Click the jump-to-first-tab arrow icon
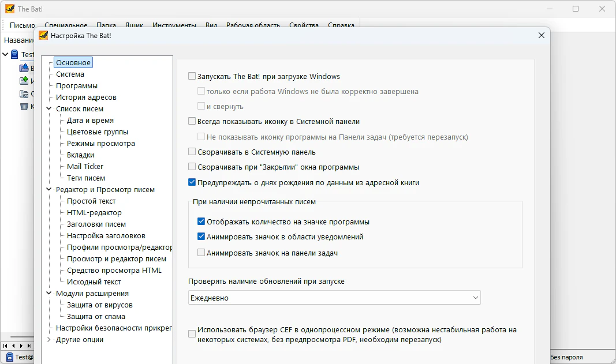616x364 pixels. 6,346
